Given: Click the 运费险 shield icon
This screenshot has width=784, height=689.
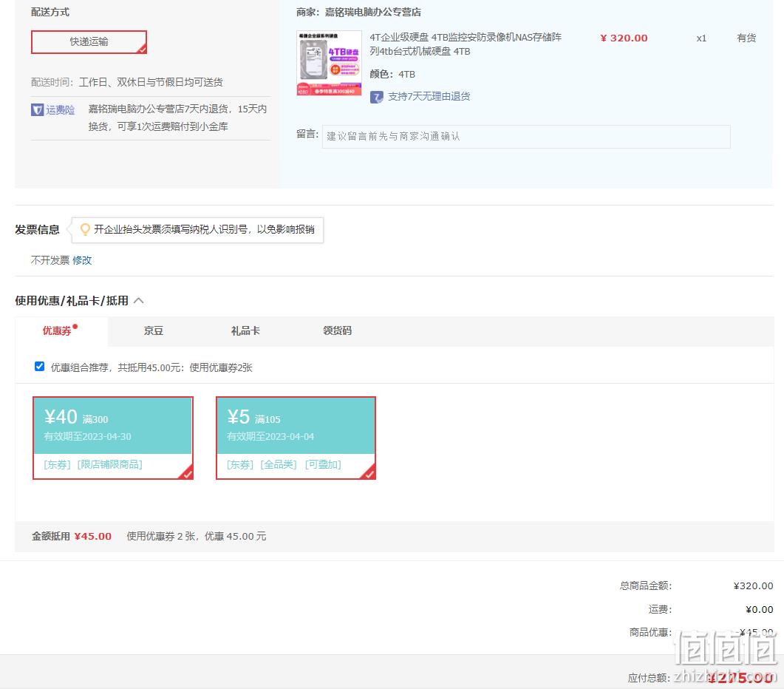Looking at the screenshot, I should pyautogui.click(x=38, y=109).
